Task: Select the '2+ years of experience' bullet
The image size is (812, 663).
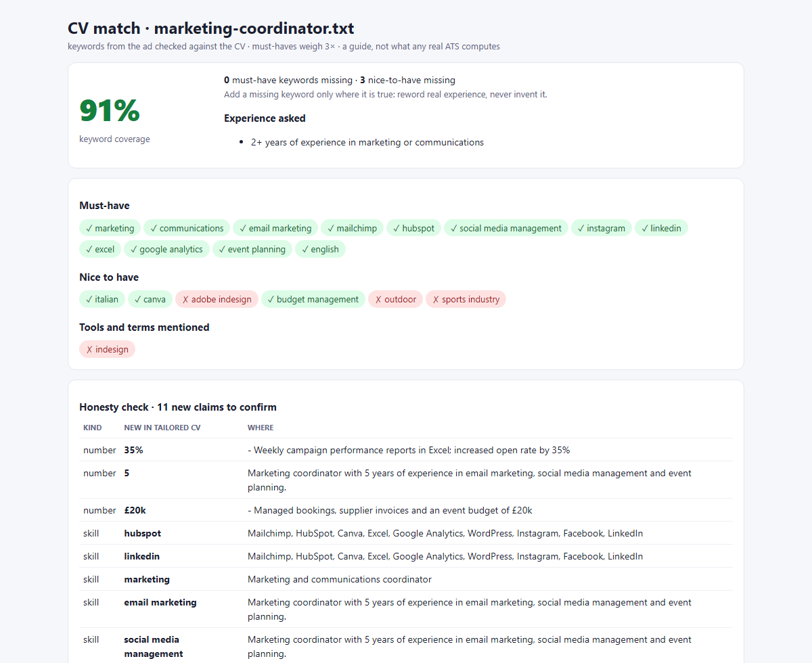Action: click(367, 142)
